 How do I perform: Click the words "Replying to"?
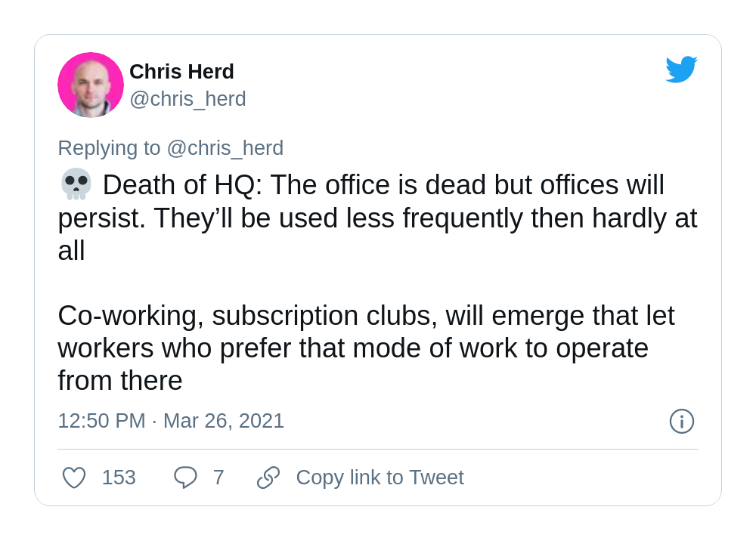coord(110,148)
